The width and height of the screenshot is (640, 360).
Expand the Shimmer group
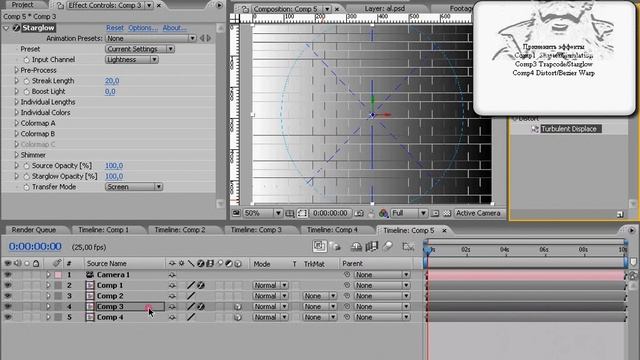tap(16, 155)
